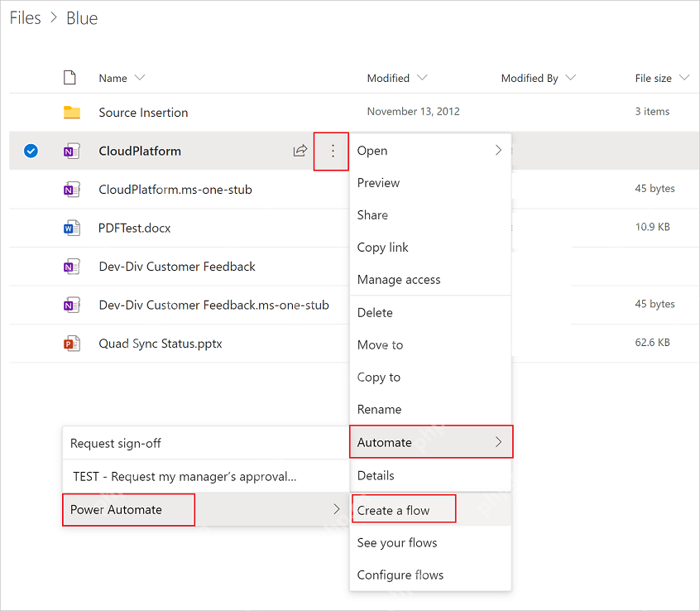Viewport: 700px width, 611px height.
Task: Expand the Modified column dropdown
Action: [x=422, y=78]
